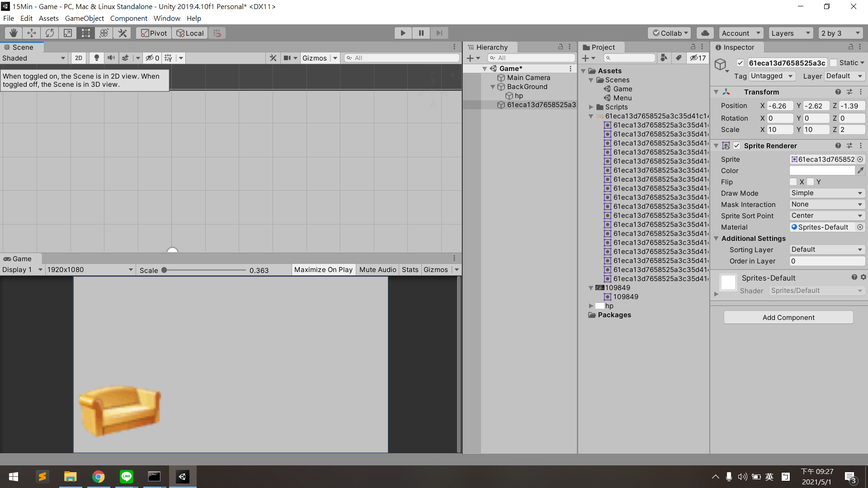Uncheck Sprite Renderer enabled checkbox
Viewport: 868px width, 488px height.
click(x=737, y=145)
